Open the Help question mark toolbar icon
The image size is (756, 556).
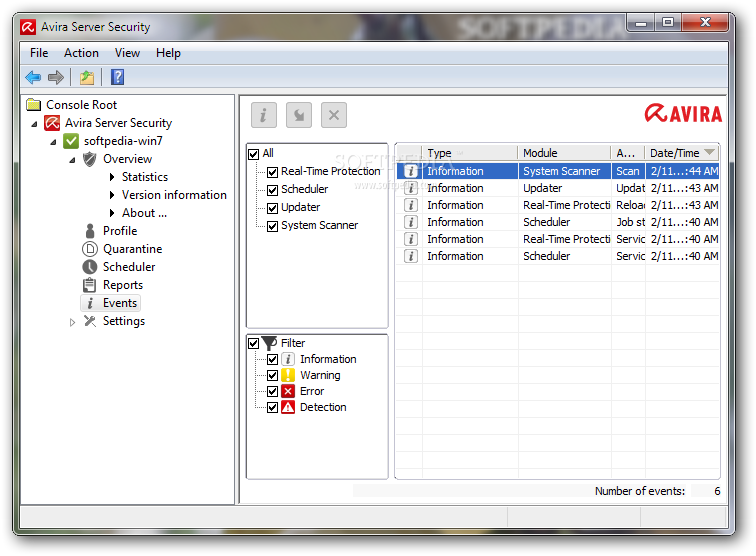coord(118,77)
